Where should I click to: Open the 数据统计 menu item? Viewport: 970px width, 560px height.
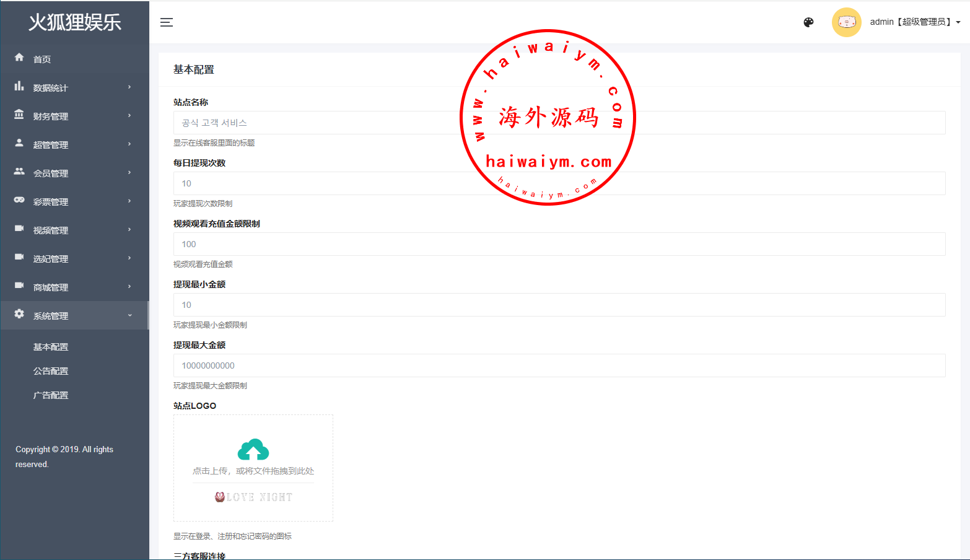tap(74, 87)
